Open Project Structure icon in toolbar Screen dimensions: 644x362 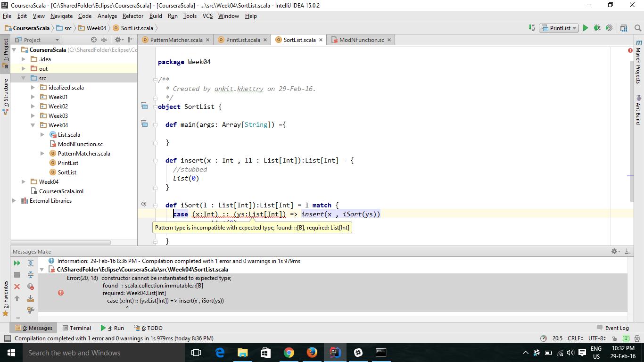pyautogui.click(x=624, y=28)
